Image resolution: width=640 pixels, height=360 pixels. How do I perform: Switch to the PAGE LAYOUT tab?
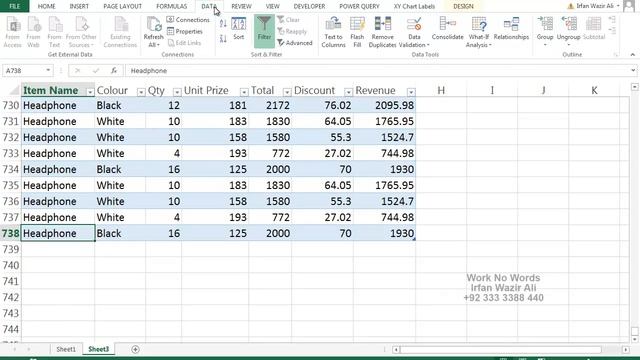pos(122,6)
